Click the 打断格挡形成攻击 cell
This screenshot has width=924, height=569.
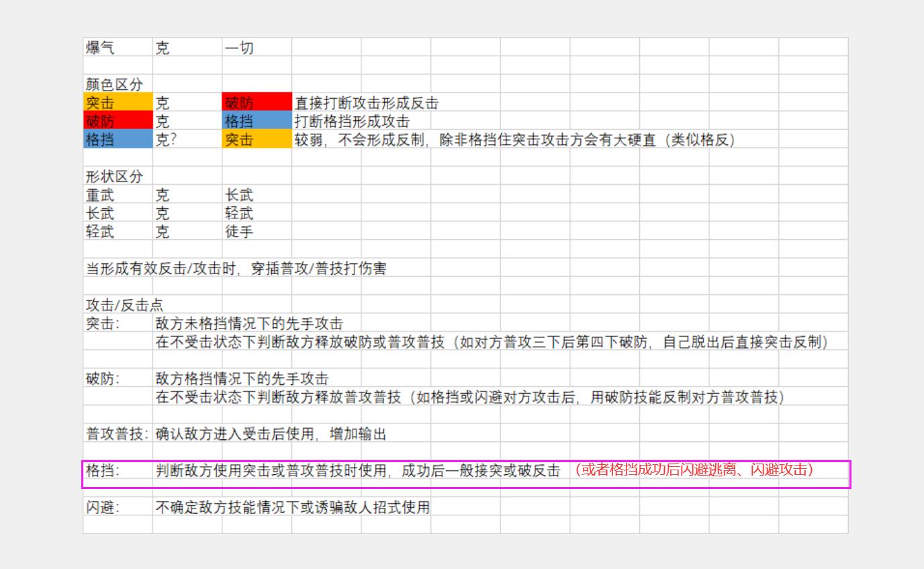pos(352,121)
